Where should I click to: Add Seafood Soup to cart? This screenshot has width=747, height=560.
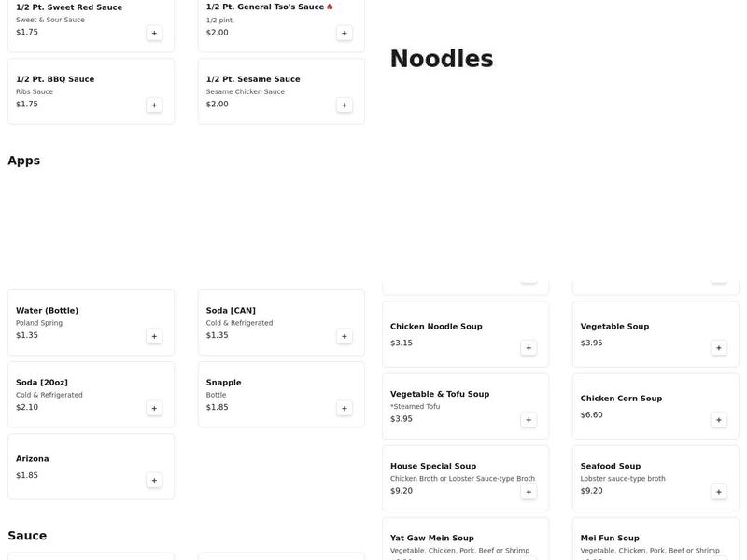click(x=719, y=492)
